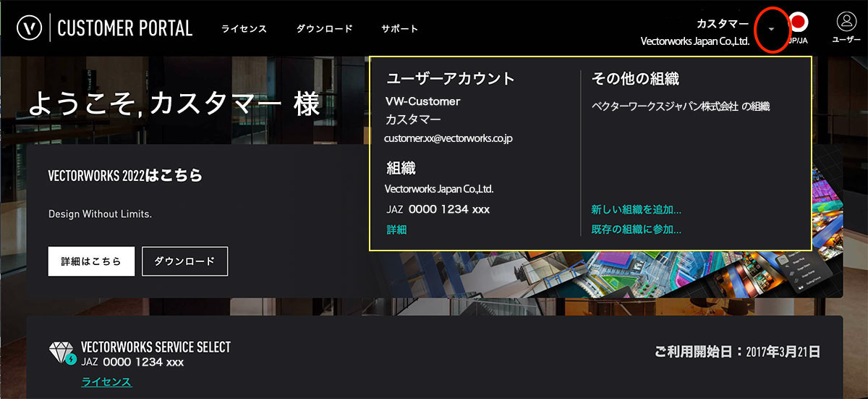Click the ようこそ, カスタマー 様 welcome heading
868x399 pixels.
coord(174,104)
